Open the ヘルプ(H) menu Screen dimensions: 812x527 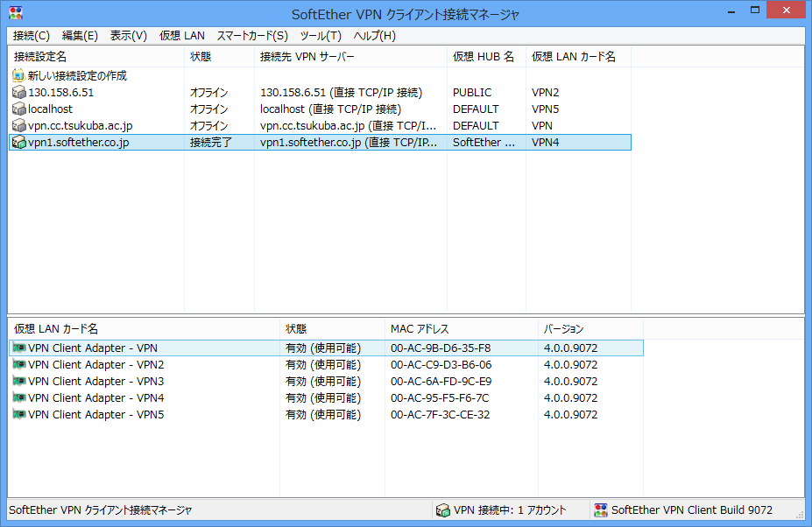pyautogui.click(x=374, y=36)
